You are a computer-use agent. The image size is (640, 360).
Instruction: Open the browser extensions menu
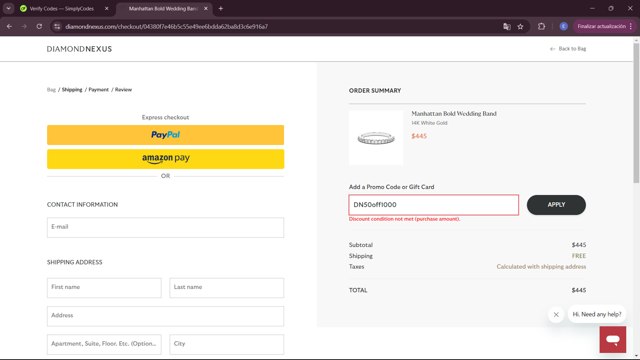point(542,27)
